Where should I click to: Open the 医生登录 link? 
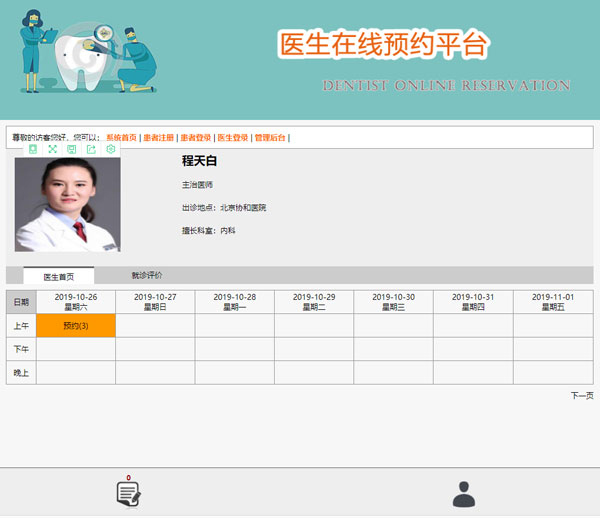[x=232, y=137]
